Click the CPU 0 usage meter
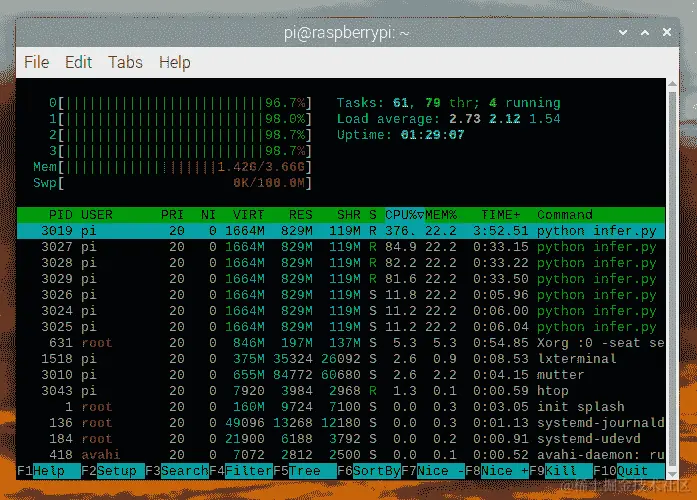 click(x=180, y=103)
